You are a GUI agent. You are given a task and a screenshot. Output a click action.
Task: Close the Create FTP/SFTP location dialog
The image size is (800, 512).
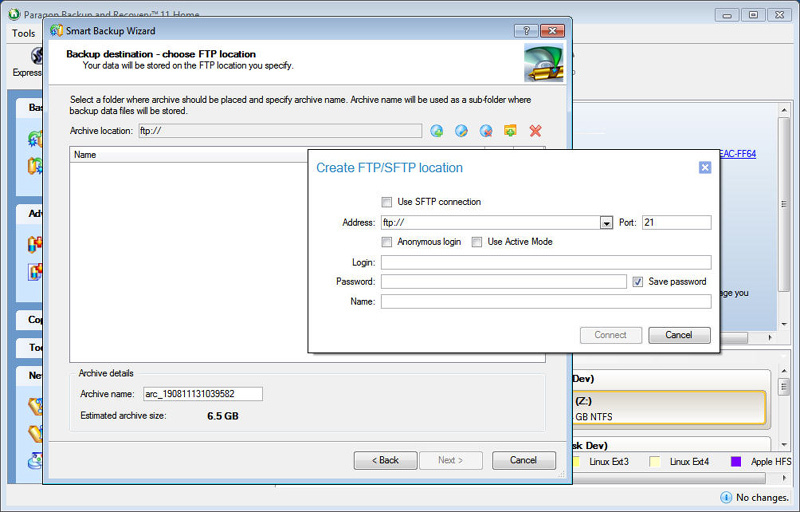pos(705,167)
